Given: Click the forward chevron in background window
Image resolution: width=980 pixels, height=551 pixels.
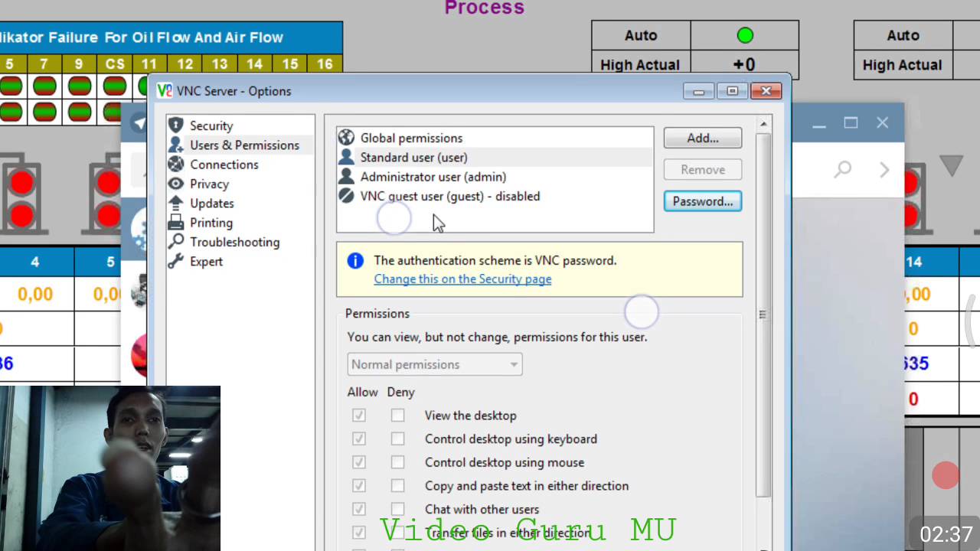Looking at the screenshot, I should pos(884,169).
